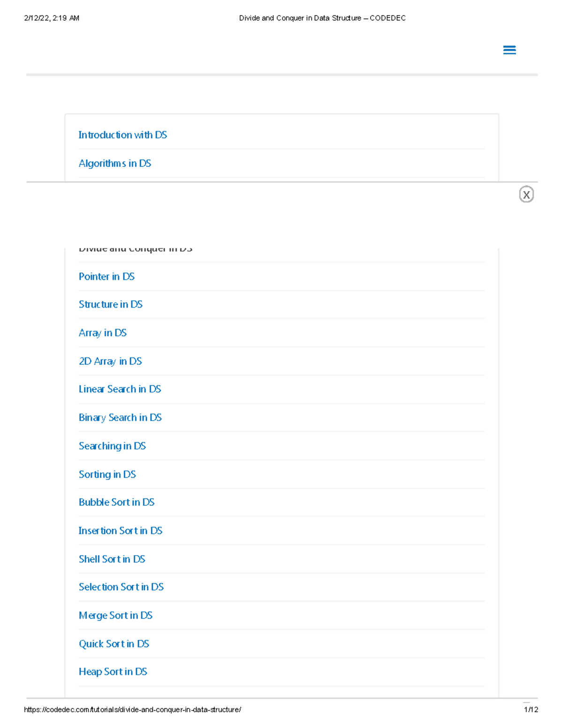Open the Introduction with DS link
The image size is (563, 728).
tap(122, 135)
